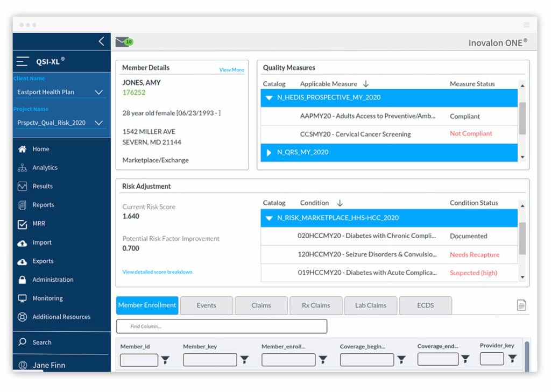This screenshot has height=392, width=551.
Task: Open the top-right window menu icon
Action: (x=526, y=25)
